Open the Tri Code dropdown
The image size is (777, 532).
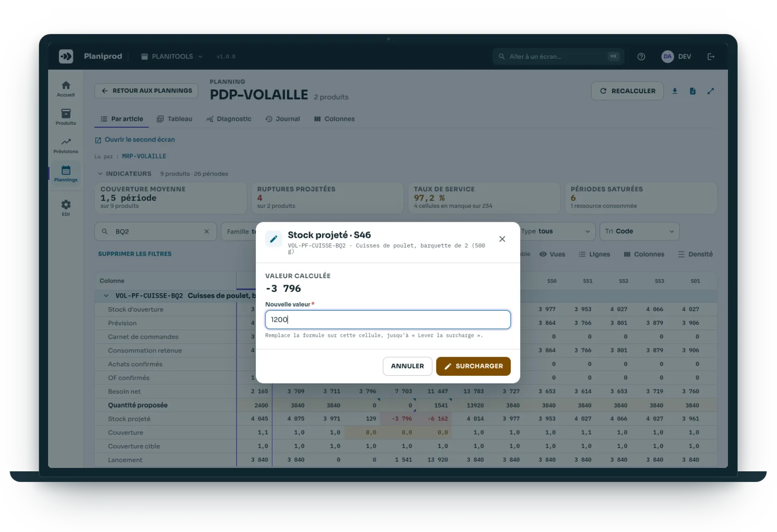coord(639,232)
